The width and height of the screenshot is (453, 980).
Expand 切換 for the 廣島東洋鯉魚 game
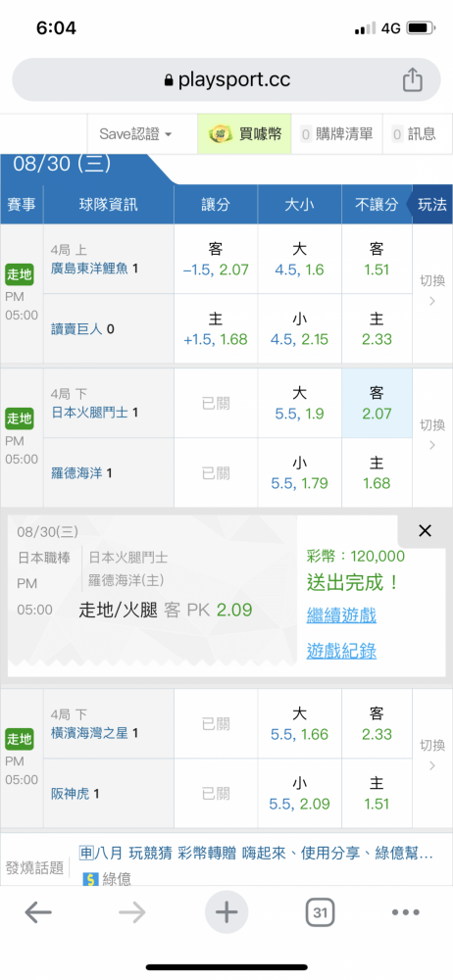(432, 291)
